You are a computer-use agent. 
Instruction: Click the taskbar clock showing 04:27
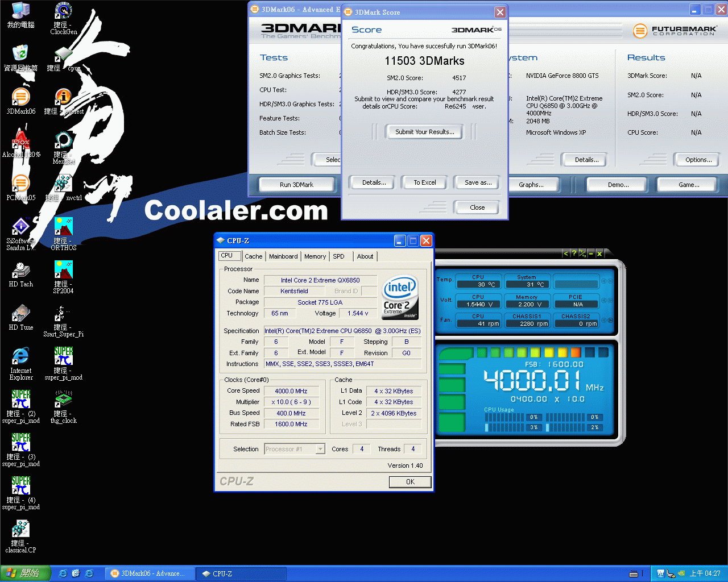pyautogui.click(x=705, y=573)
